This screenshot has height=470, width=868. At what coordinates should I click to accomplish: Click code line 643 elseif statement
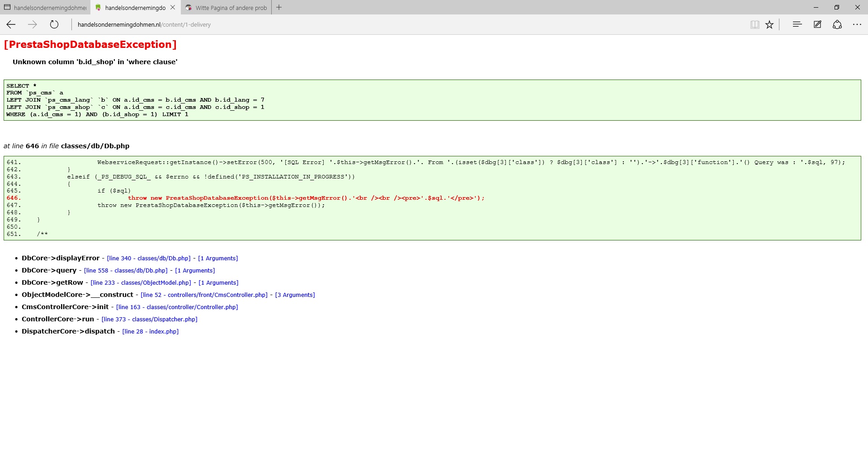211,177
